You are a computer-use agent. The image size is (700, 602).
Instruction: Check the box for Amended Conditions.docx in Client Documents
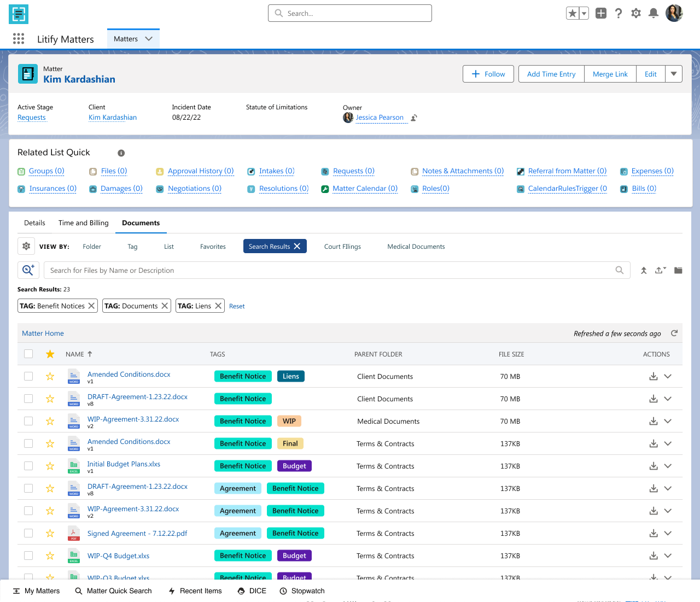pos(28,376)
